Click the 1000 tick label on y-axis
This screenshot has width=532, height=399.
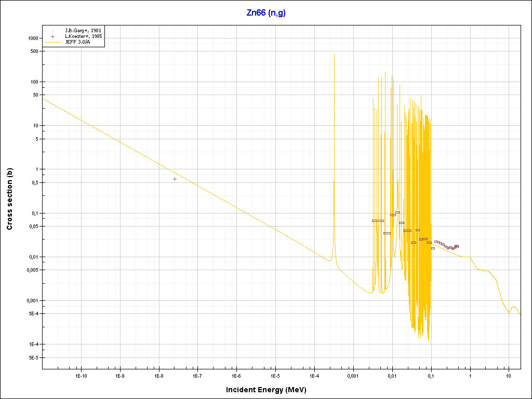33,38
